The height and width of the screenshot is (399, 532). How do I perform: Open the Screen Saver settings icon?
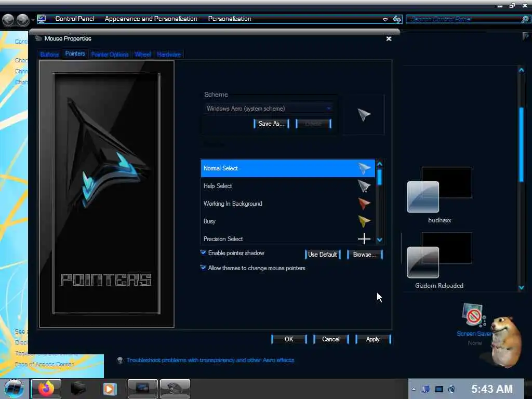[473, 315]
